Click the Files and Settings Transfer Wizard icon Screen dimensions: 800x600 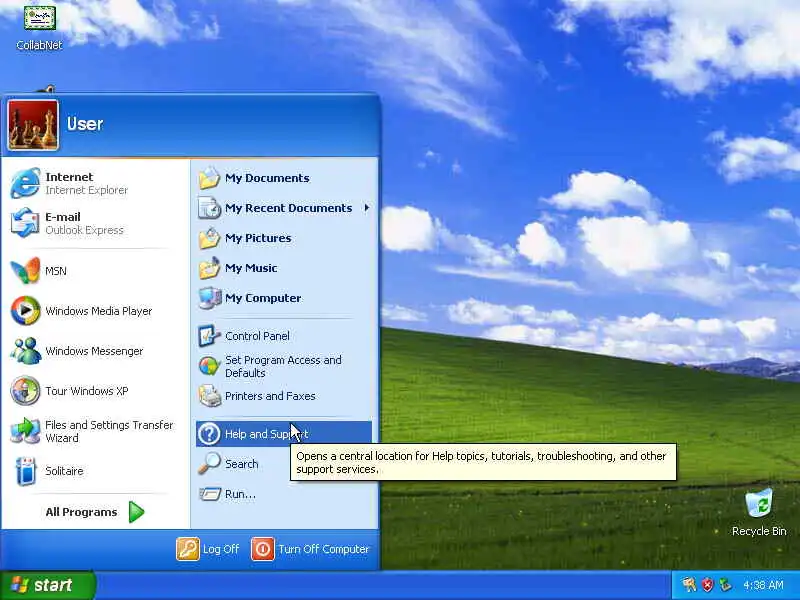(25, 431)
